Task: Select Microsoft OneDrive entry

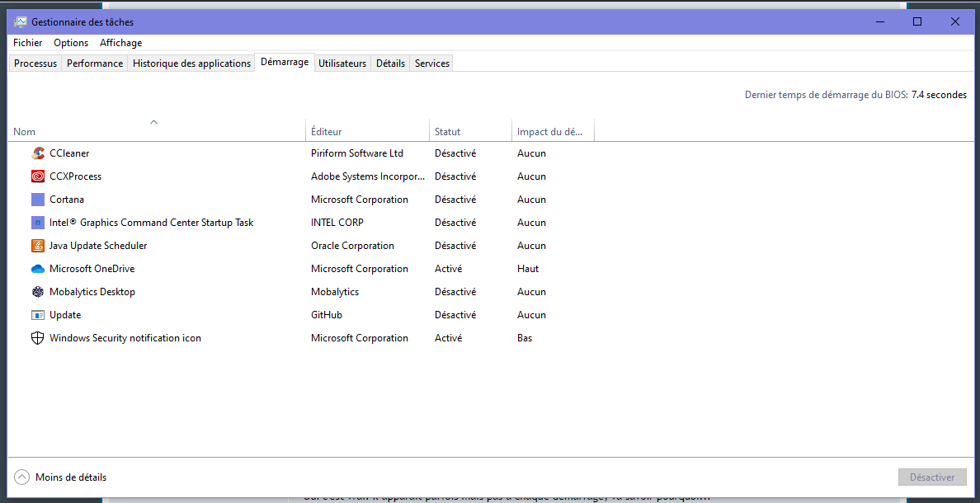Action: pos(92,269)
